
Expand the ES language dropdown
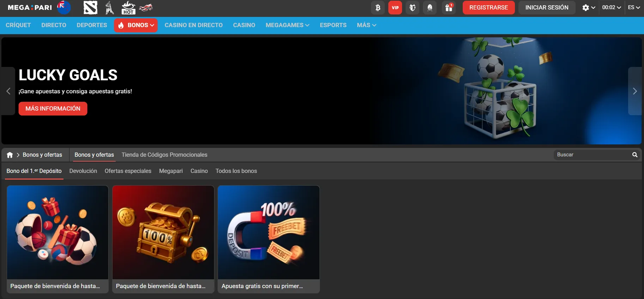(634, 7)
